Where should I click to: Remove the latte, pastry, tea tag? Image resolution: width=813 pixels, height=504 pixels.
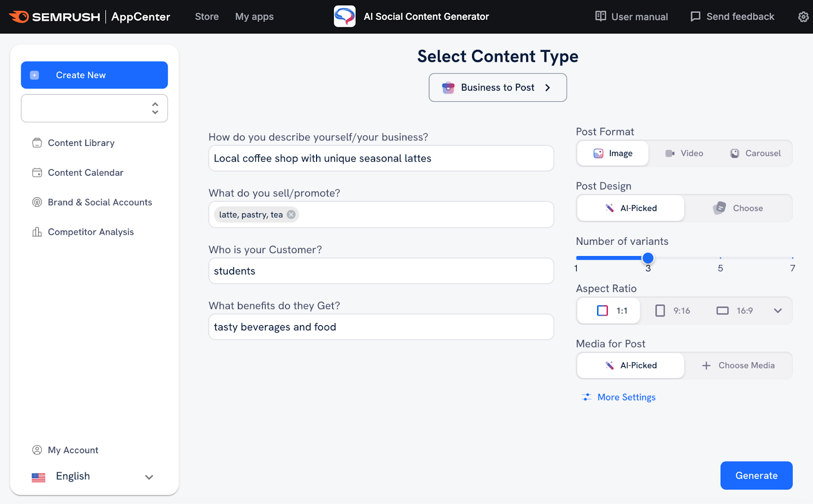click(x=291, y=214)
